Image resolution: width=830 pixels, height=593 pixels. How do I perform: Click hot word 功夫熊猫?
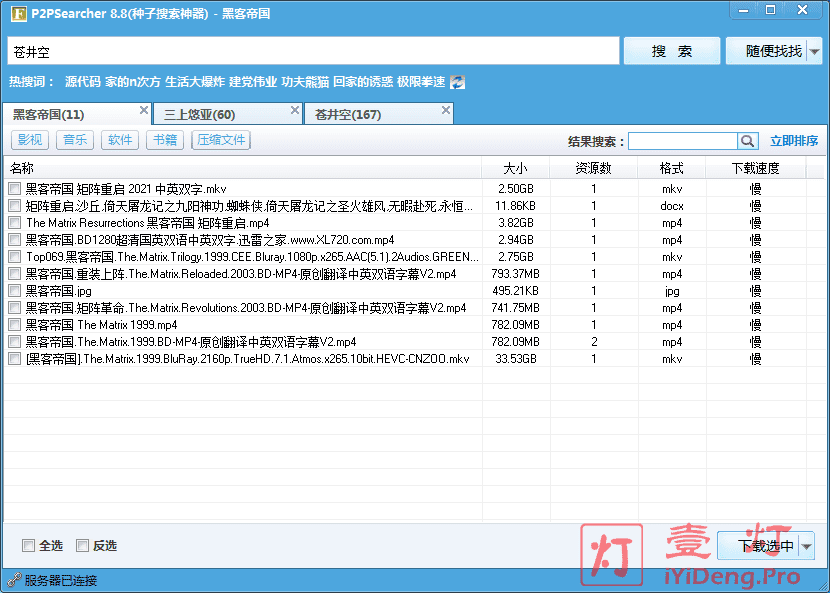coord(305,82)
